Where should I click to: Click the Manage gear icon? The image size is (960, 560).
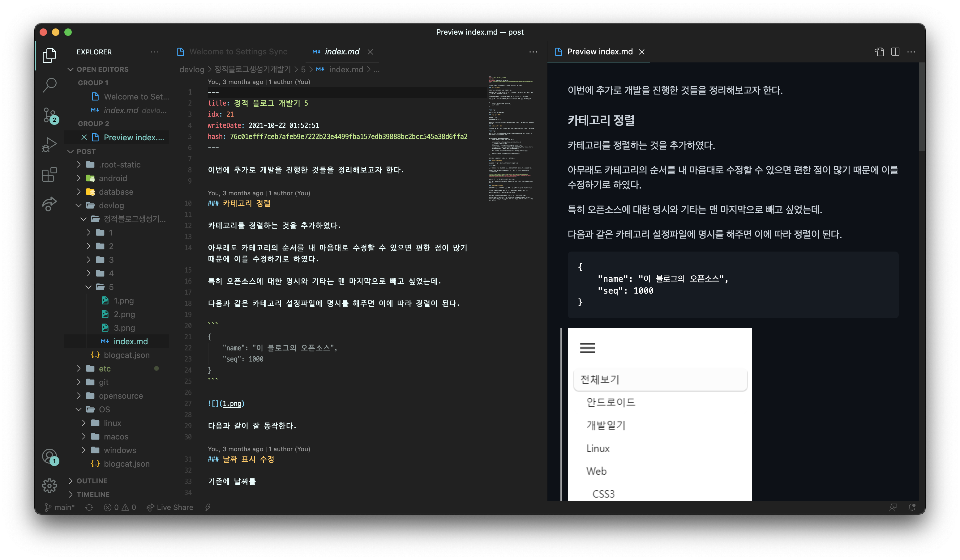click(x=49, y=486)
